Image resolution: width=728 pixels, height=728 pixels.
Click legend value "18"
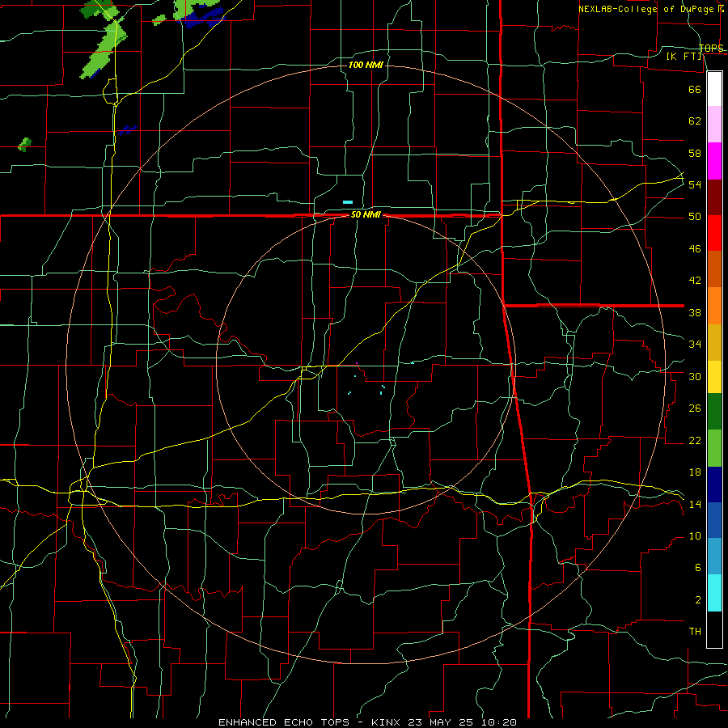(x=695, y=472)
